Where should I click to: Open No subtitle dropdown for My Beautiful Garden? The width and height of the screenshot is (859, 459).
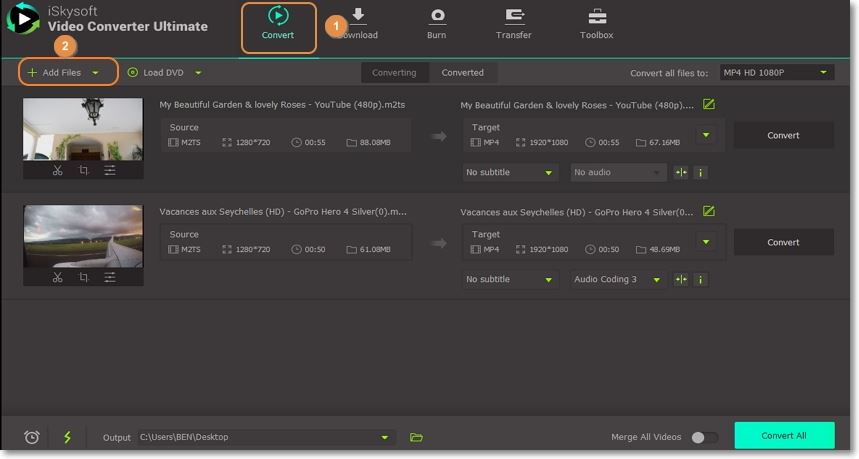click(510, 173)
